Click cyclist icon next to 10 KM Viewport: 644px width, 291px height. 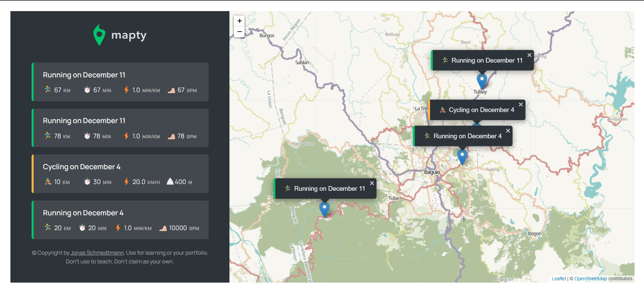click(48, 182)
